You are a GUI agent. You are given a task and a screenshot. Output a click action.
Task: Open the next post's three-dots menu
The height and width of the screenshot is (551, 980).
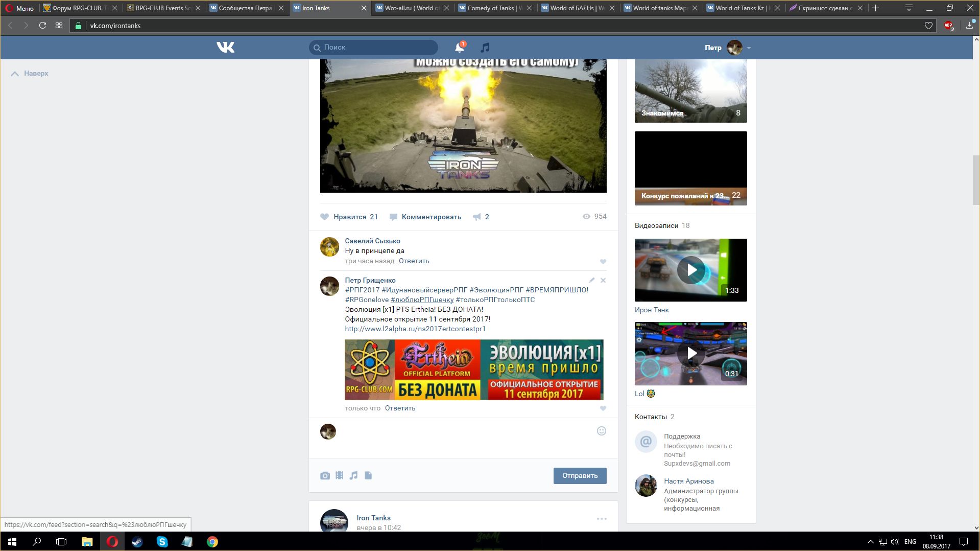point(602,519)
